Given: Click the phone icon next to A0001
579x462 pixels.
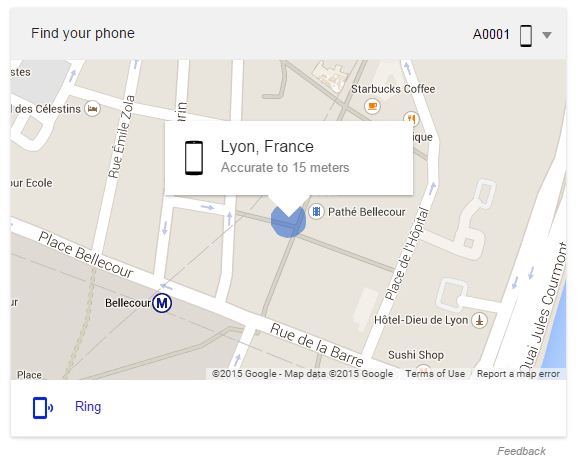Looking at the screenshot, I should (x=526, y=35).
